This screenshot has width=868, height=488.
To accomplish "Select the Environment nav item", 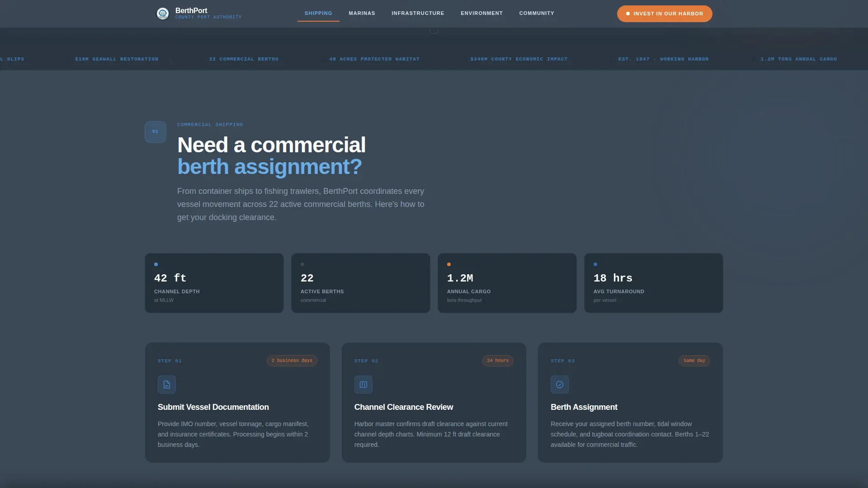I will tap(481, 14).
